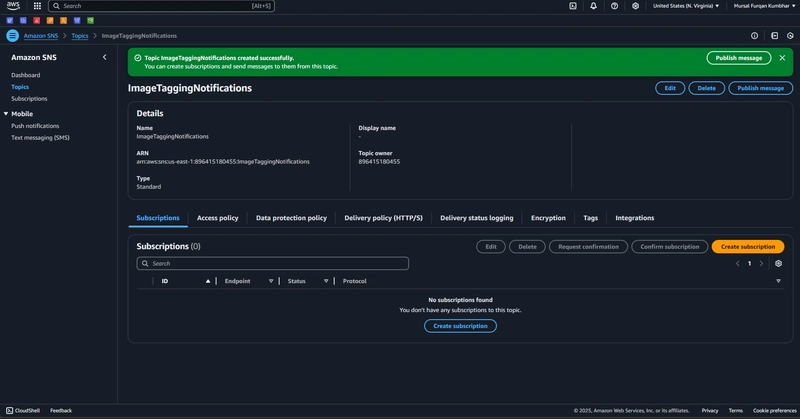The width and height of the screenshot is (800, 419).
Task: Open the info panel icon
Action: coord(754,36)
